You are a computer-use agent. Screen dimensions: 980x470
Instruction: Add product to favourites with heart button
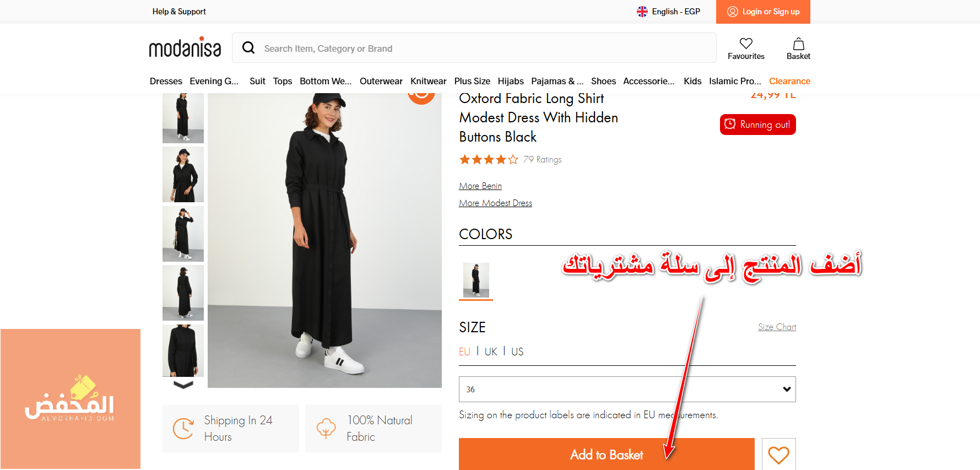(x=778, y=455)
